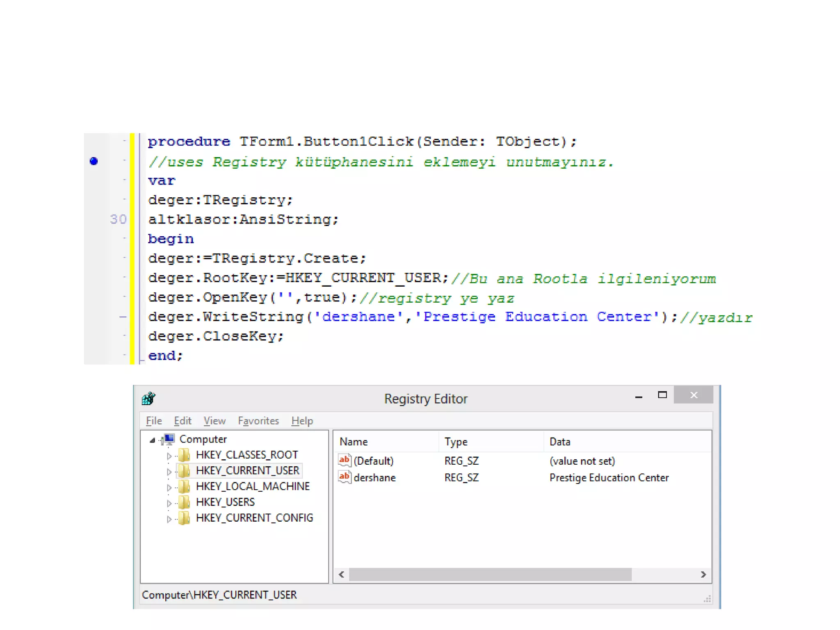Select the HKEY_CURRENT_USER tree item

(x=247, y=470)
